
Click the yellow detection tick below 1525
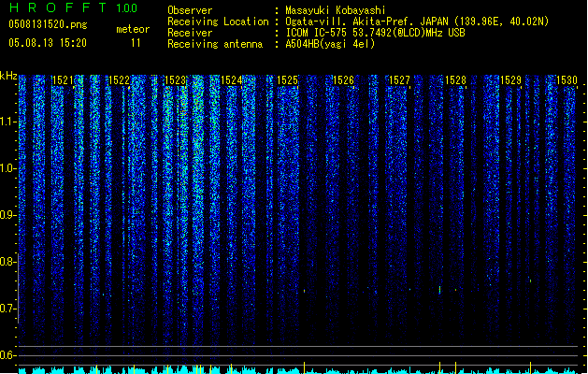pyautogui.click(x=304, y=367)
